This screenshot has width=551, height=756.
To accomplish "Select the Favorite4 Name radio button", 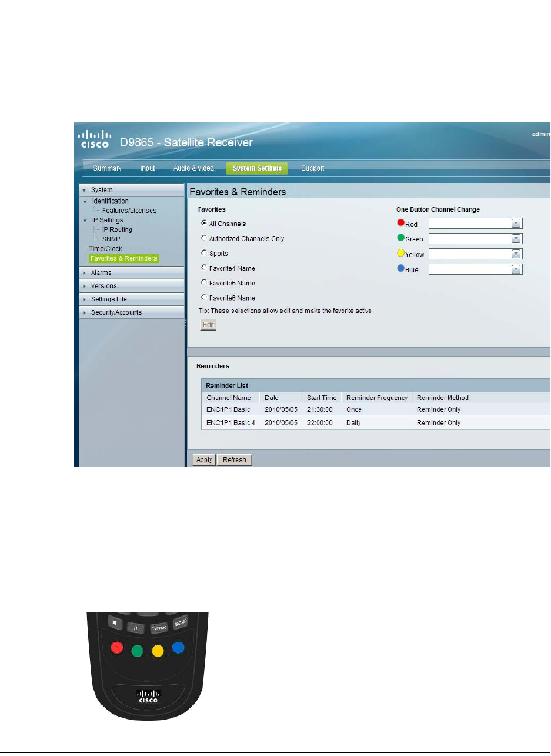I will pos(204,268).
